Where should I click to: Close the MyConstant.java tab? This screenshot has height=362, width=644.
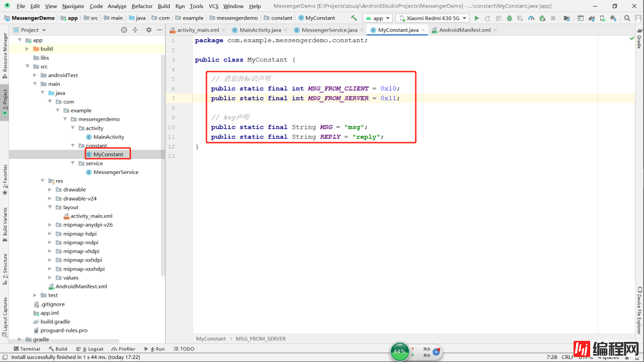pos(423,30)
